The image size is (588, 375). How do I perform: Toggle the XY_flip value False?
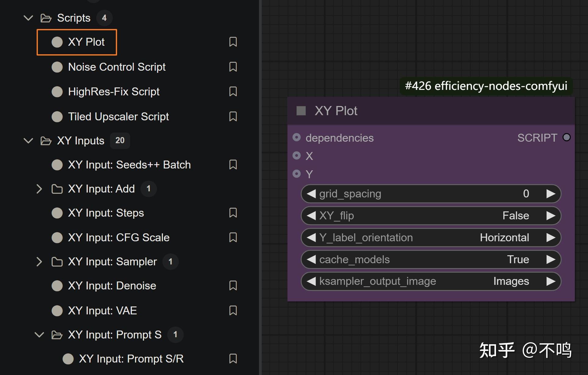(515, 216)
